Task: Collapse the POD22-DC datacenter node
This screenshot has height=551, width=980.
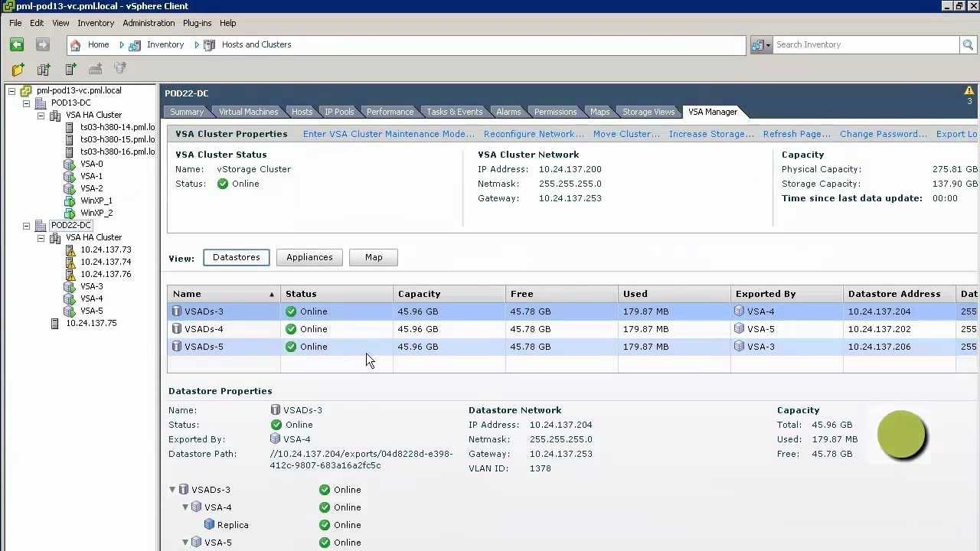Action: (x=26, y=226)
